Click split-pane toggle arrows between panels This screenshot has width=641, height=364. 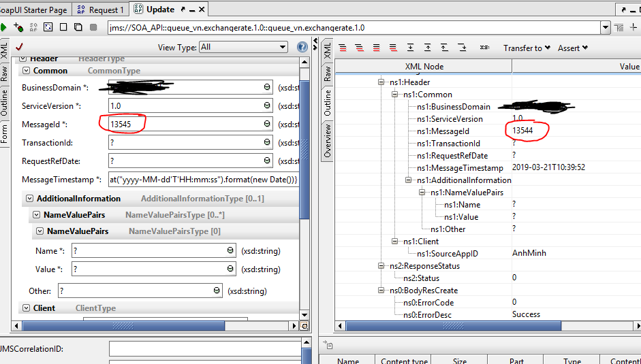pyautogui.click(x=315, y=44)
